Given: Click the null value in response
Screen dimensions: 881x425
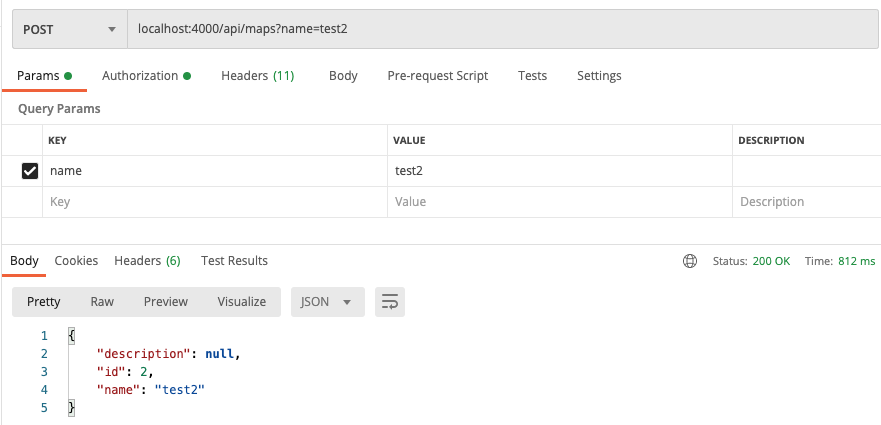Looking at the screenshot, I should coord(220,354).
